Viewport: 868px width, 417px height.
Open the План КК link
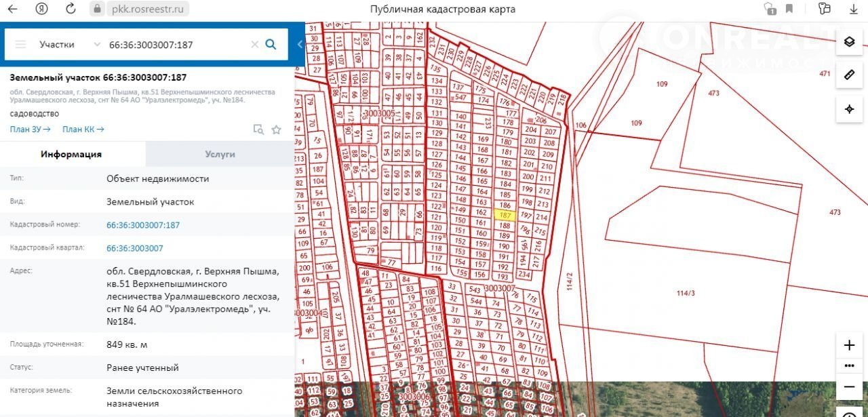click(83, 129)
